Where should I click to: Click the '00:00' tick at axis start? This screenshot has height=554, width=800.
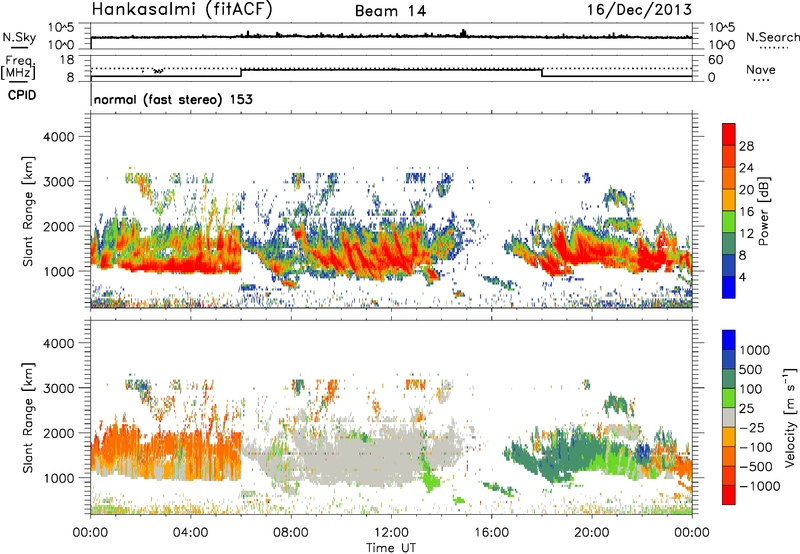point(90,533)
